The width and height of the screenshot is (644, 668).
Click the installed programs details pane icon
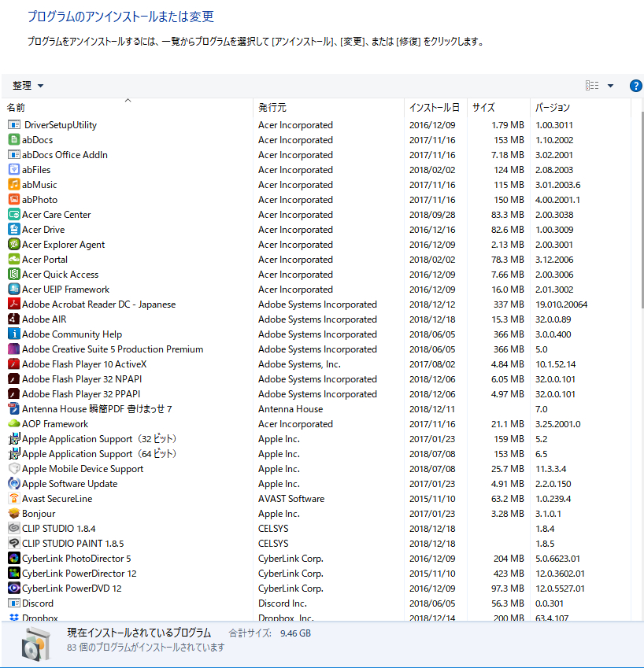35,645
